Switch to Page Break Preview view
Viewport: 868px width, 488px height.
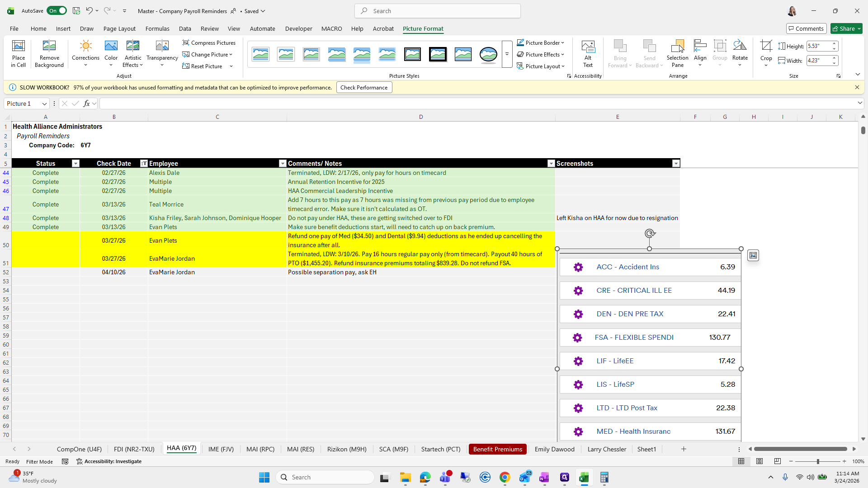pyautogui.click(x=778, y=461)
